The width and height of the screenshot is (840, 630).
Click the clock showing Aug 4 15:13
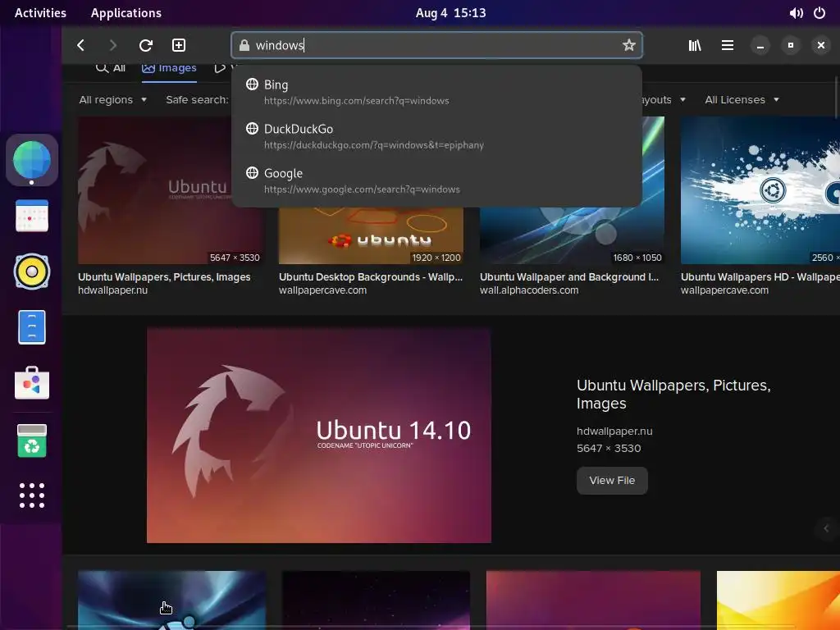coord(450,13)
